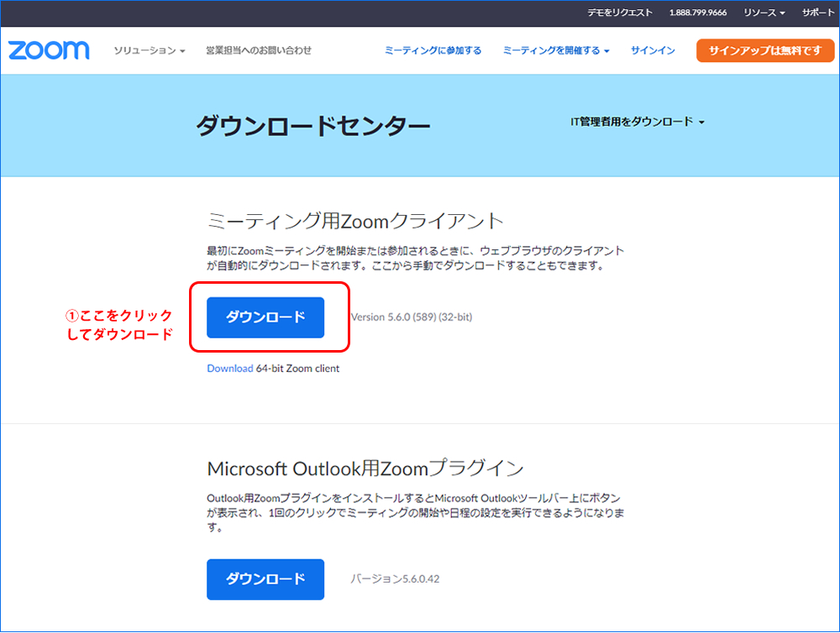840x633 pixels.
Task: Click the Zoom logo
Action: 49,50
